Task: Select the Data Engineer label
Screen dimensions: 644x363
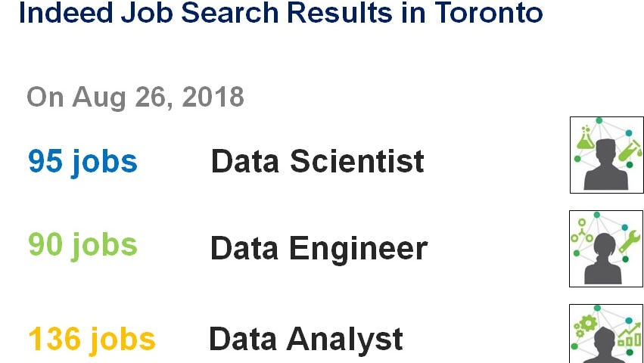Action: click(319, 249)
